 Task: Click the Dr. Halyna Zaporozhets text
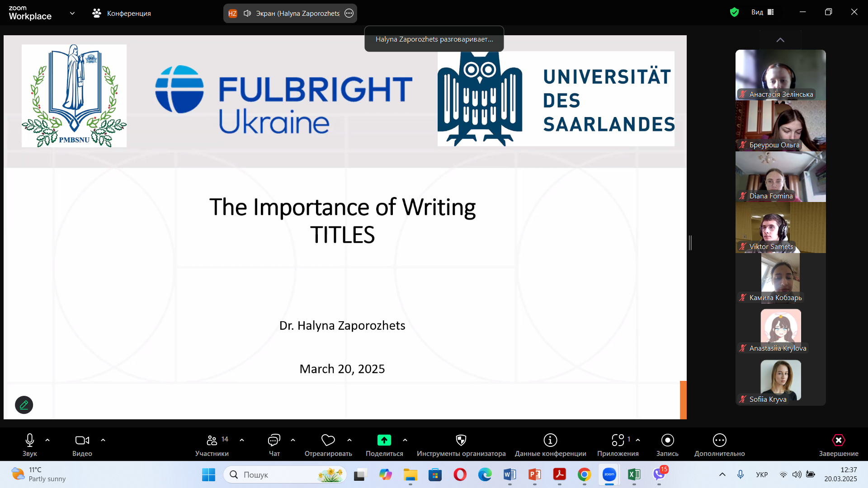pos(342,325)
